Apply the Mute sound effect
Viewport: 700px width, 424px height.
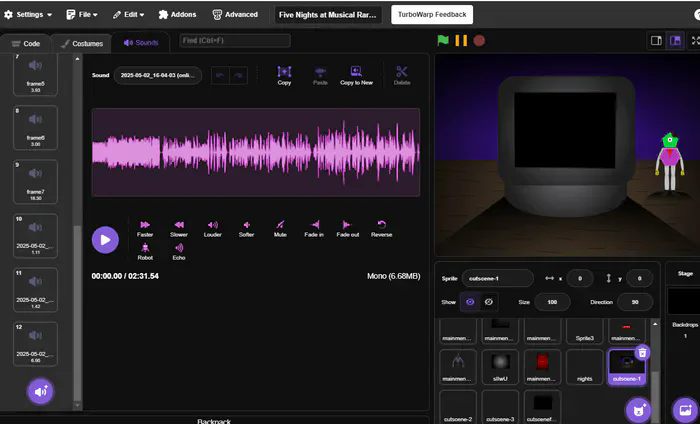(280, 224)
